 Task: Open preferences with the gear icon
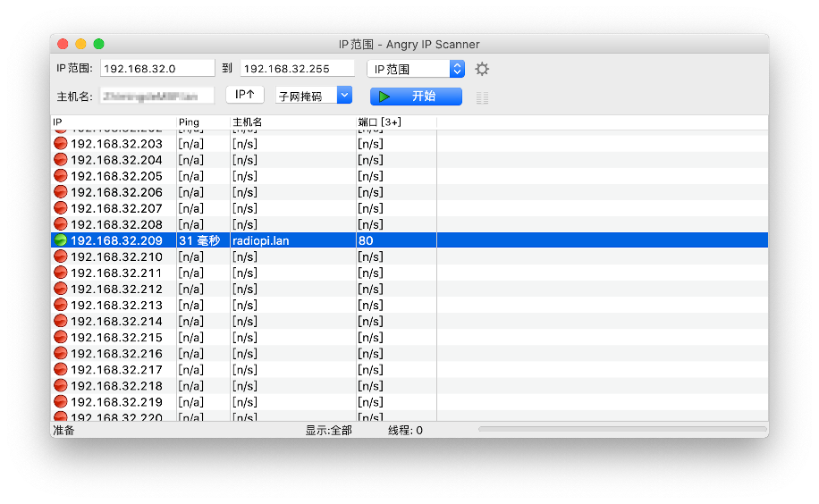click(x=482, y=69)
